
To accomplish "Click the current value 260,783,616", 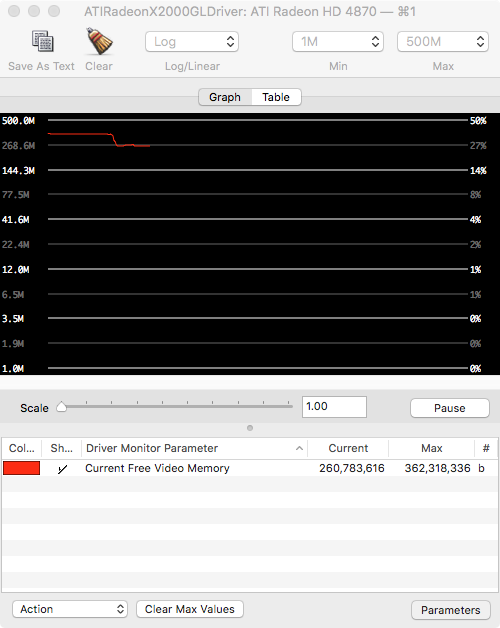I will pos(352,468).
